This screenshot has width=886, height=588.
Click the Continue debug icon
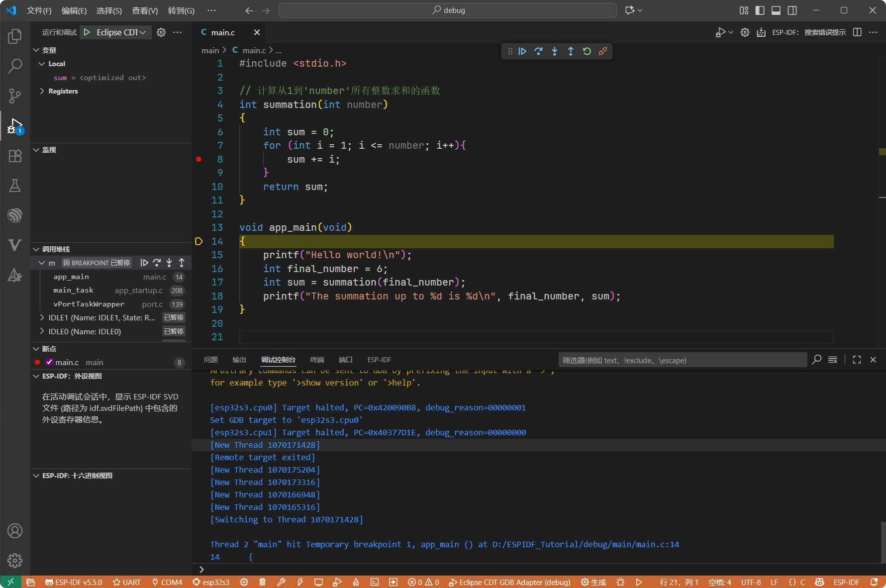point(522,51)
